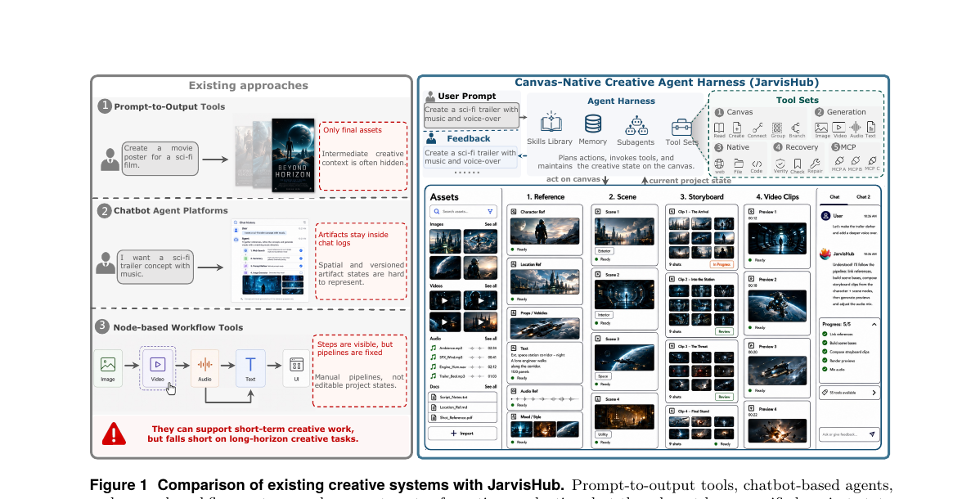Click the Interior tag on Scene 2
The height and width of the screenshot is (499, 980).
[604, 314]
